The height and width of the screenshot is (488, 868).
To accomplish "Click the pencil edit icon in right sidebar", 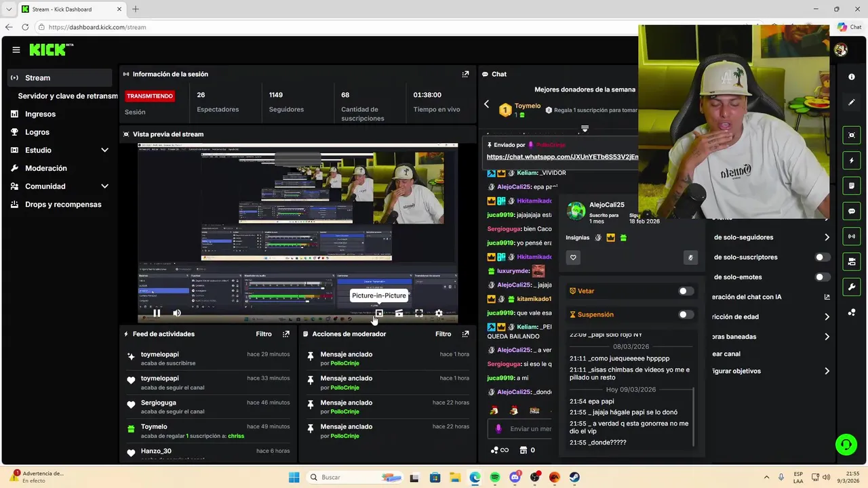I will tap(852, 102).
